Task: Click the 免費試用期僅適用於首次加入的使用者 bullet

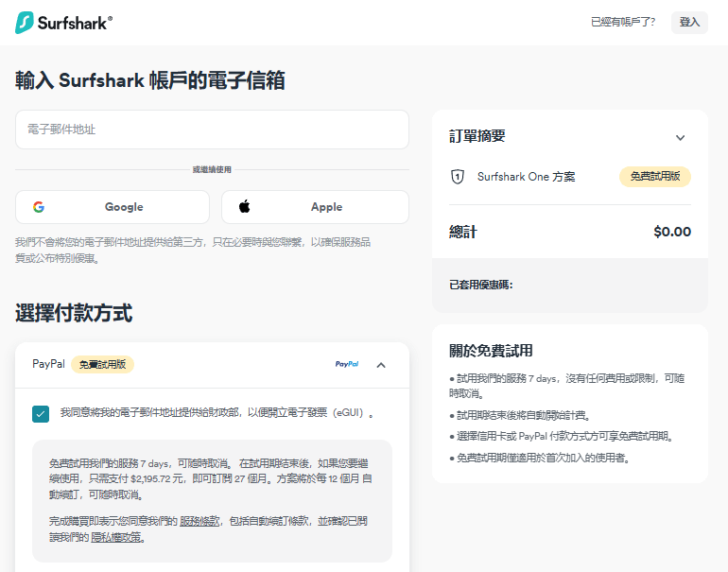Action: (540, 459)
